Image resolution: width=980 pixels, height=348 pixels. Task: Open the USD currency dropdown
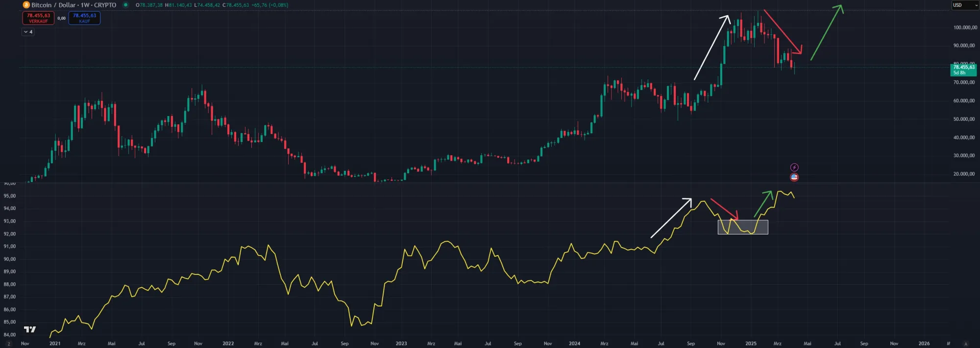pyautogui.click(x=965, y=5)
